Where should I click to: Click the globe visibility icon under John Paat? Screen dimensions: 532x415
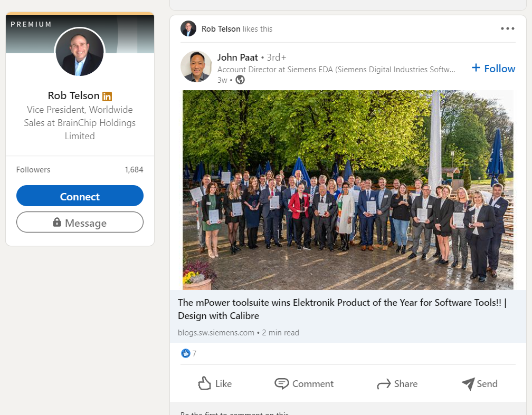pos(240,80)
